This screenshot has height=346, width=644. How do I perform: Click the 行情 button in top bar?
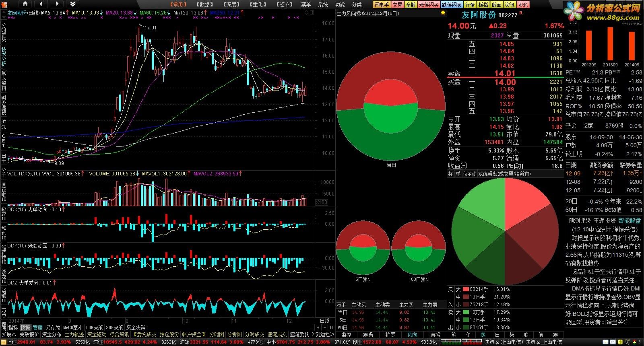tap(470, 5)
